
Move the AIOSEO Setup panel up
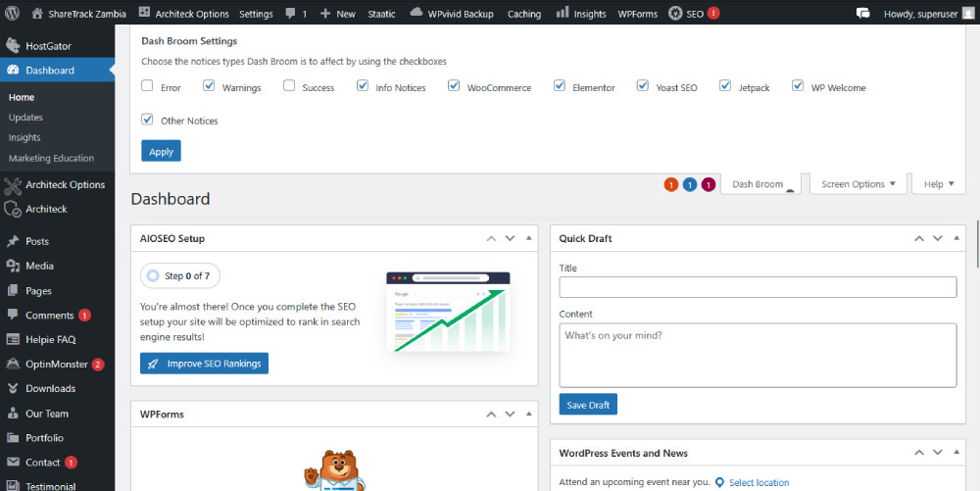(x=491, y=238)
